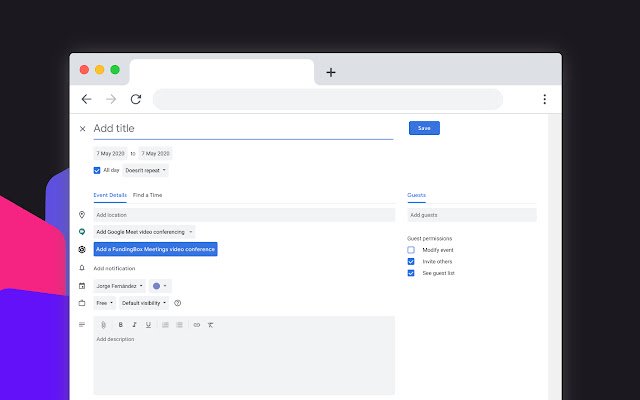Click the browser back arrow

coord(86,99)
